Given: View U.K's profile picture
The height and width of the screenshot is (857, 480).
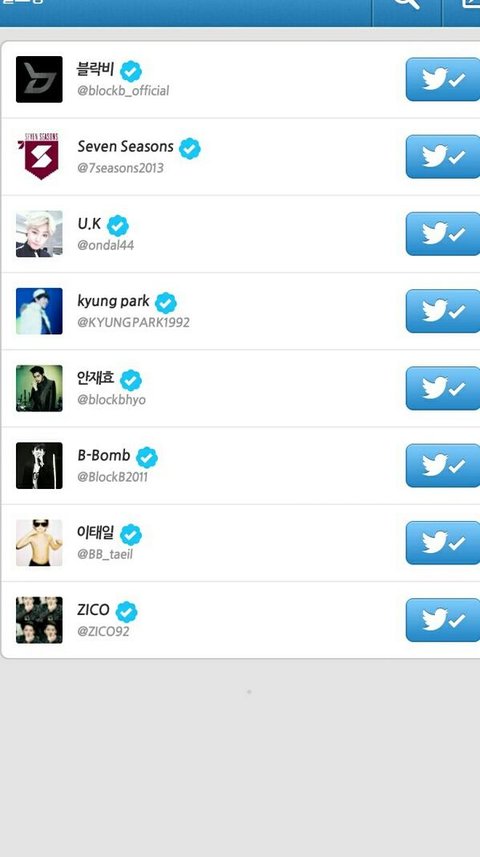Looking at the screenshot, I should [x=39, y=234].
